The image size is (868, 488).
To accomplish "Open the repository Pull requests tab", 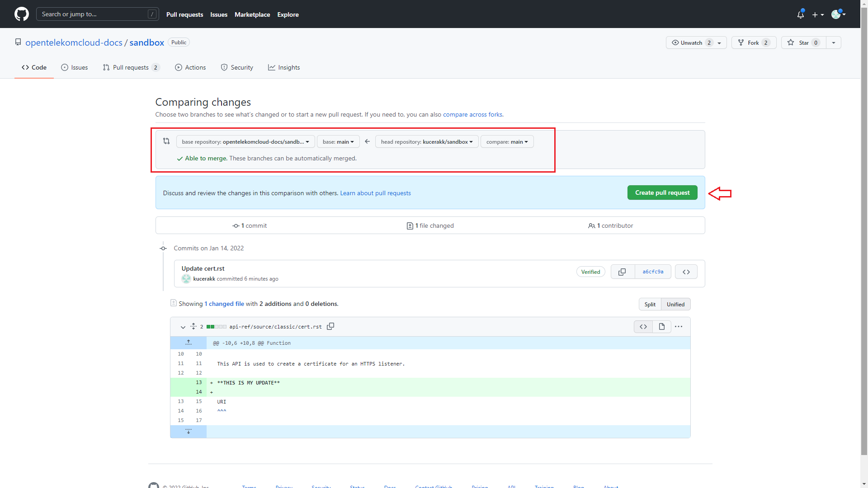I will click(131, 67).
